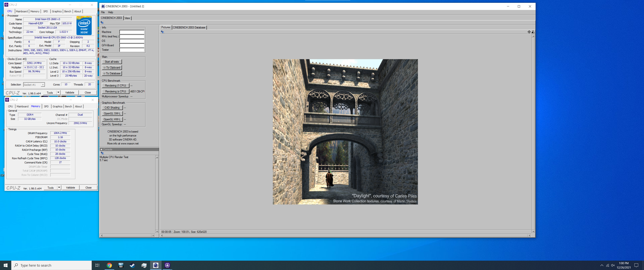Open the taskbar app left of Steam
This screenshot has height=270, width=644.
121,265
